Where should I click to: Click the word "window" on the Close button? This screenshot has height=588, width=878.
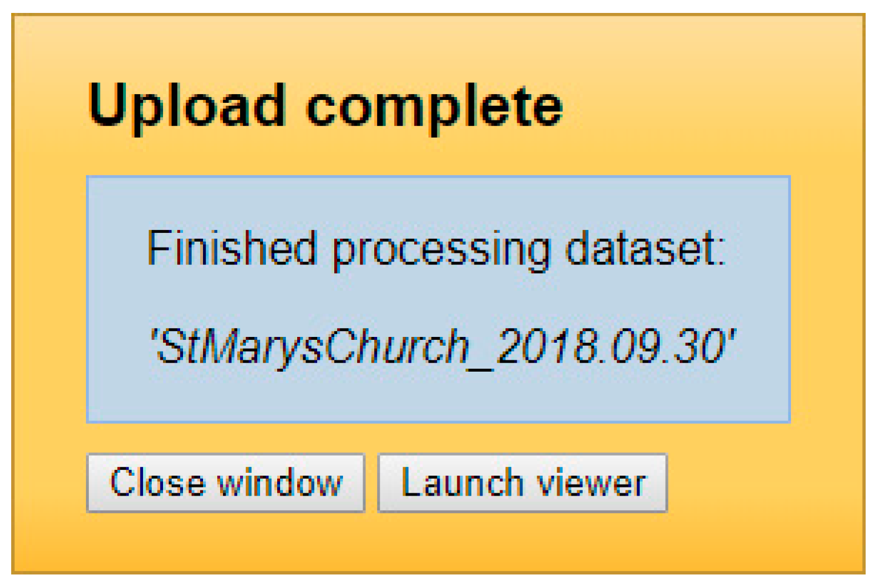(280, 483)
